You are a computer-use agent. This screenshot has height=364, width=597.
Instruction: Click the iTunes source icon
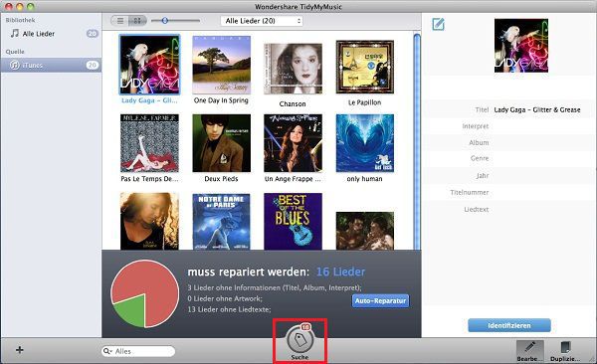click(x=15, y=65)
